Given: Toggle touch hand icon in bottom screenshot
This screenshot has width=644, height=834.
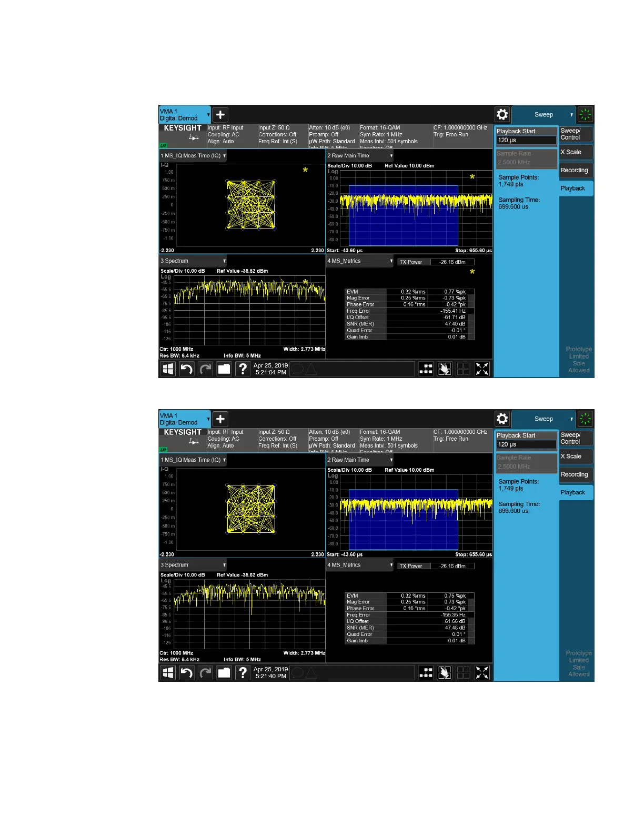Looking at the screenshot, I should pyautogui.click(x=445, y=672).
